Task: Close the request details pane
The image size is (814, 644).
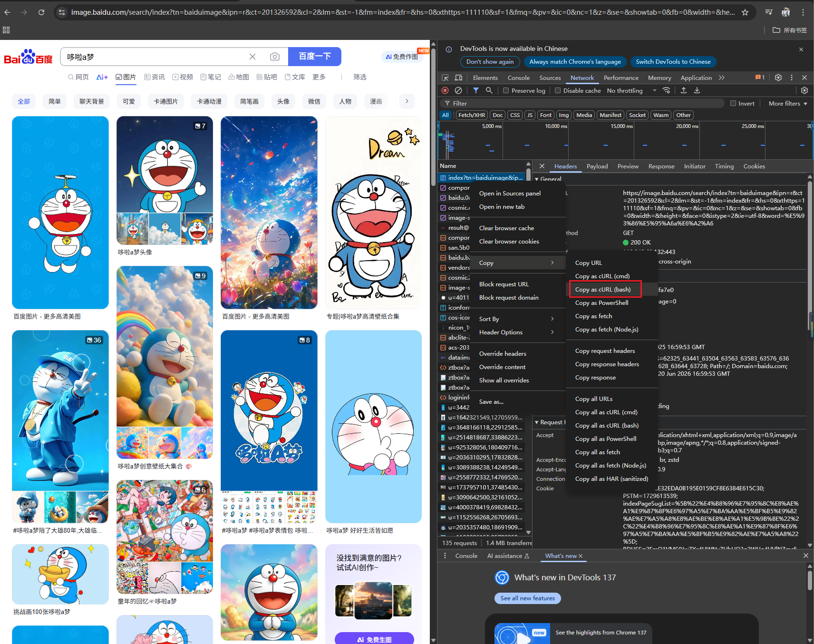Action: 542,166
